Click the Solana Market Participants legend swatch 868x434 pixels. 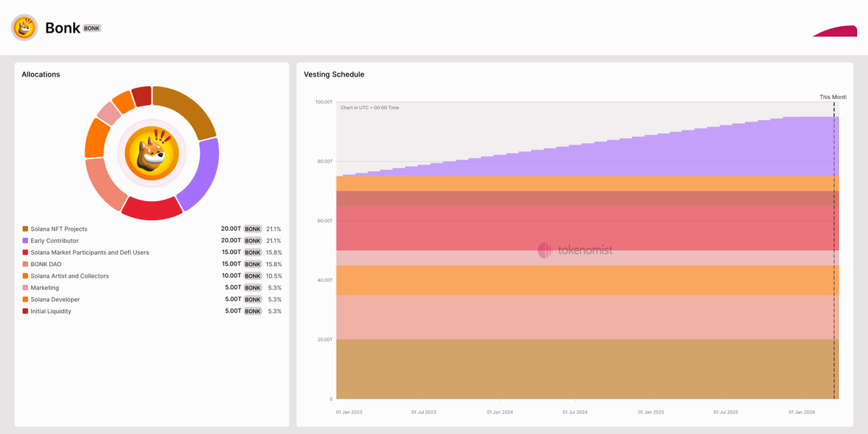[x=25, y=252]
